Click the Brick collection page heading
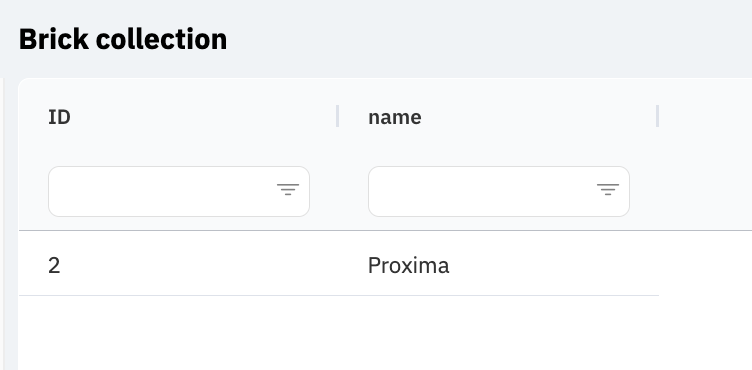Screen dimensions: 752x370 tap(123, 39)
